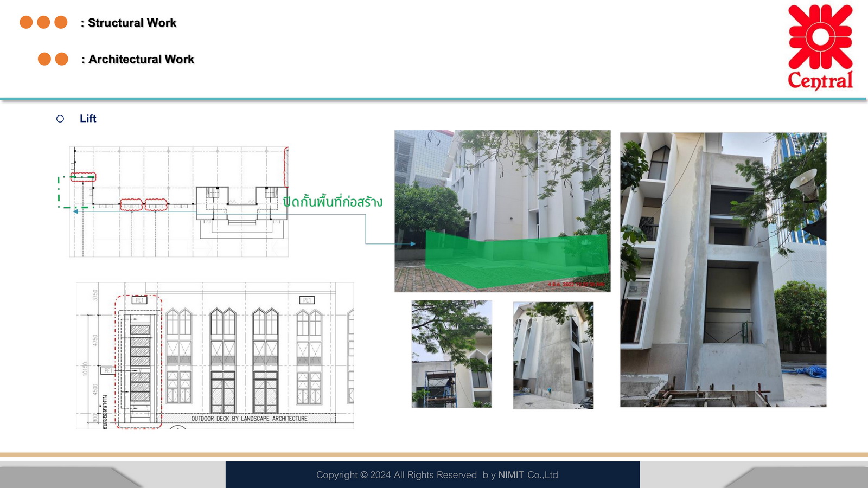Select the small photo showing scaffolding

[x=451, y=354]
